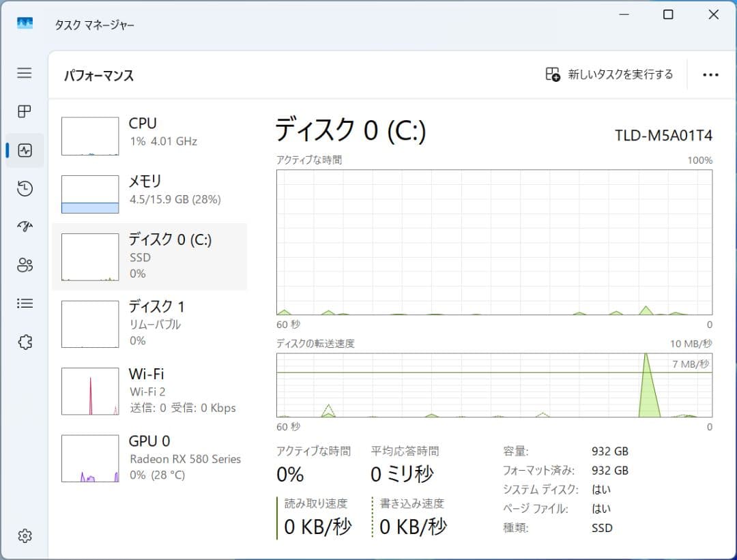Open the Startup apps page icon
This screenshot has height=560, width=737.
(25, 226)
